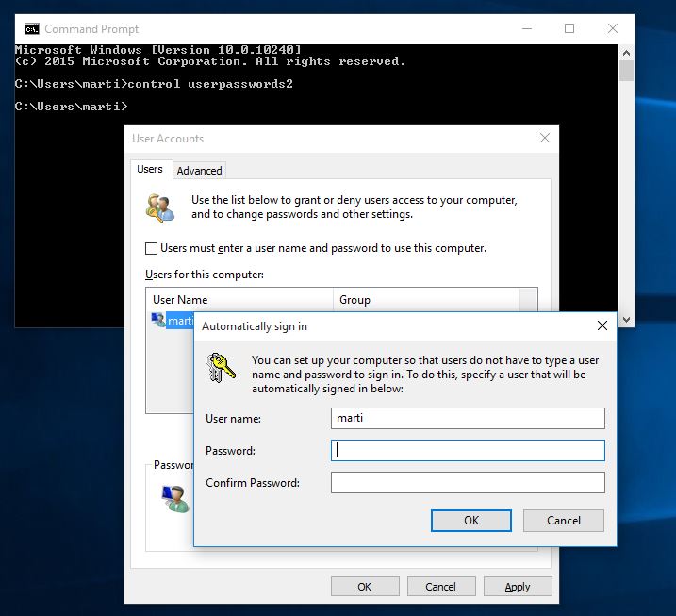The width and height of the screenshot is (676, 616).
Task: Close the Command Prompt window
Action: coord(612,29)
